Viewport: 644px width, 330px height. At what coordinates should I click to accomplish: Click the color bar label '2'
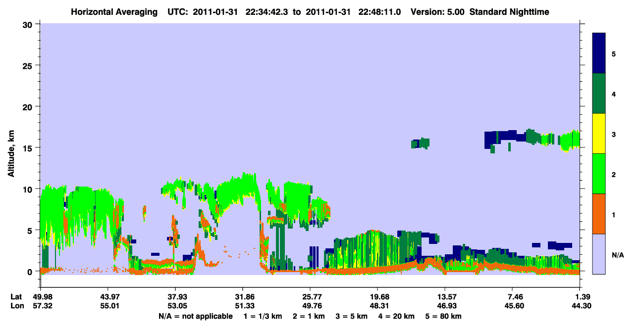point(614,174)
